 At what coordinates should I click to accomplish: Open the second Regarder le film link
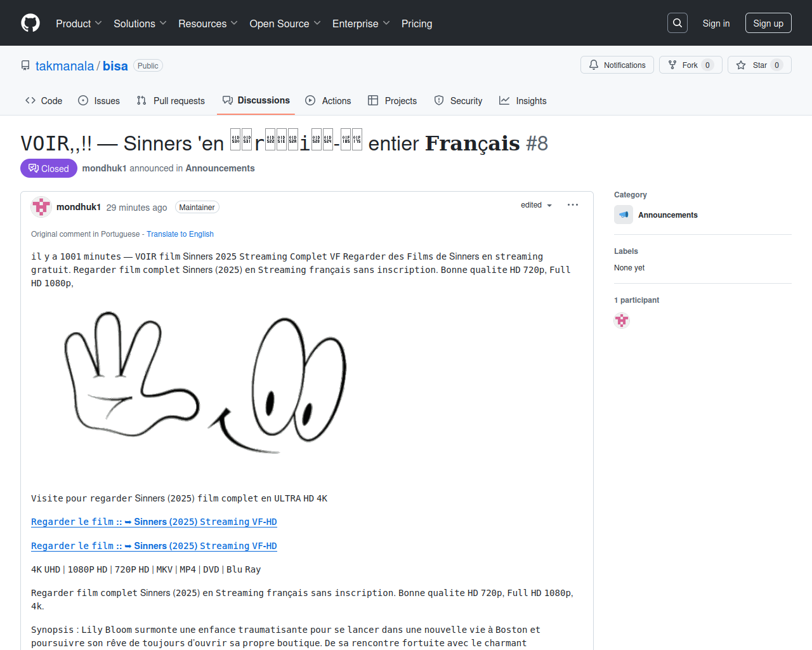154,546
